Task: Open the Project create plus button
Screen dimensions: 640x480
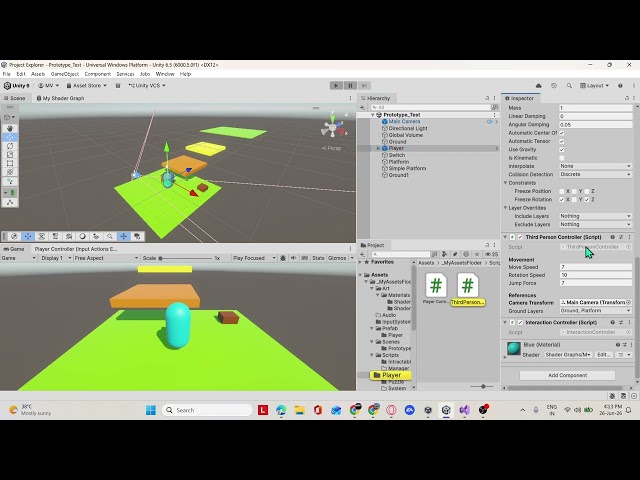Action: 362,254
